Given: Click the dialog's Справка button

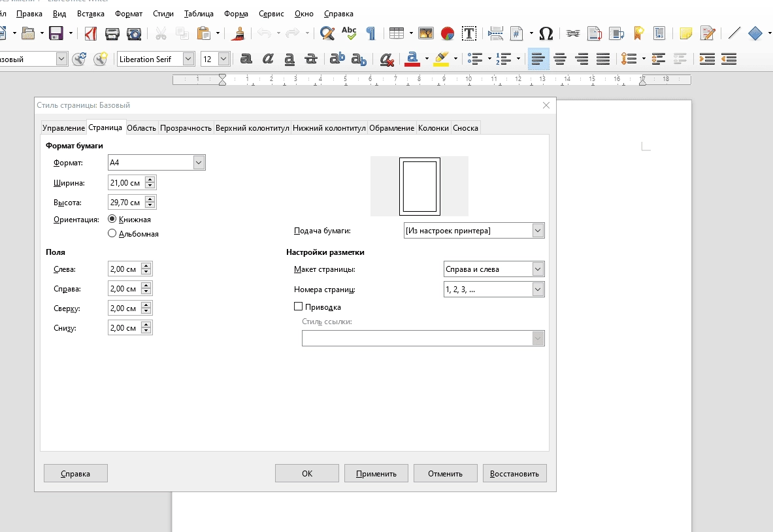Looking at the screenshot, I should click(x=75, y=473).
